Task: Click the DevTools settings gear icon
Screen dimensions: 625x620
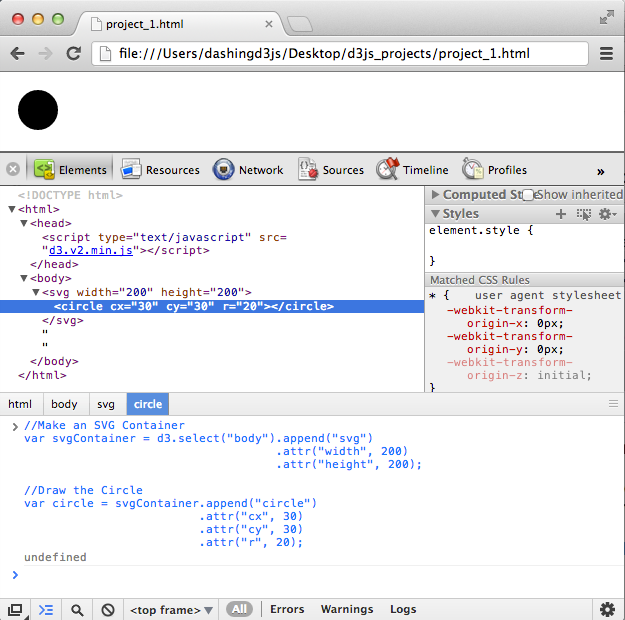Action: click(x=607, y=609)
